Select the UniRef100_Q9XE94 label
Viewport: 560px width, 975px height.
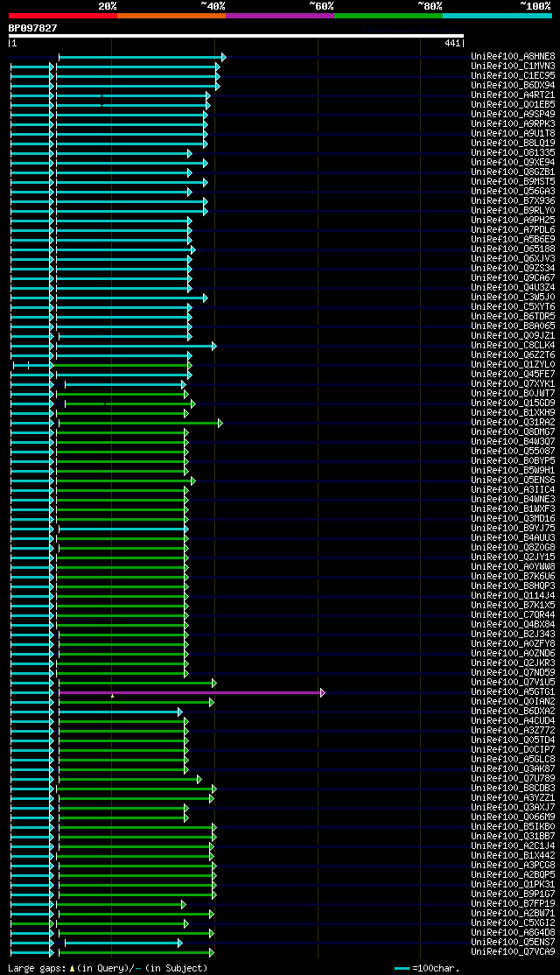[514, 162]
